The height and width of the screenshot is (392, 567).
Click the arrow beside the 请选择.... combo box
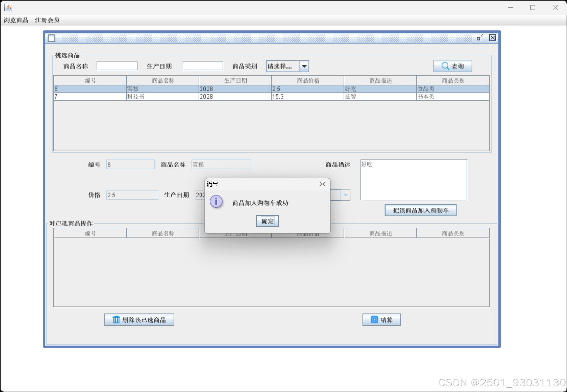tap(304, 66)
